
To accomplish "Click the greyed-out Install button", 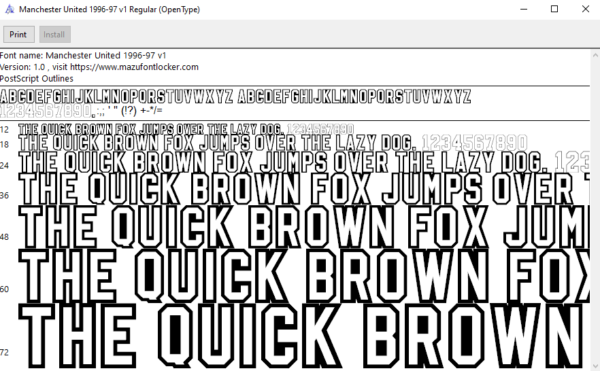I will (55, 34).
